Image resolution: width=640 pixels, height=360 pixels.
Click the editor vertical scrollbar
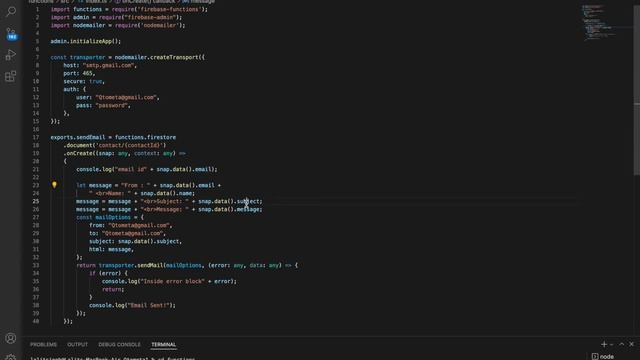pyautogui.click(x=636, y=90)
